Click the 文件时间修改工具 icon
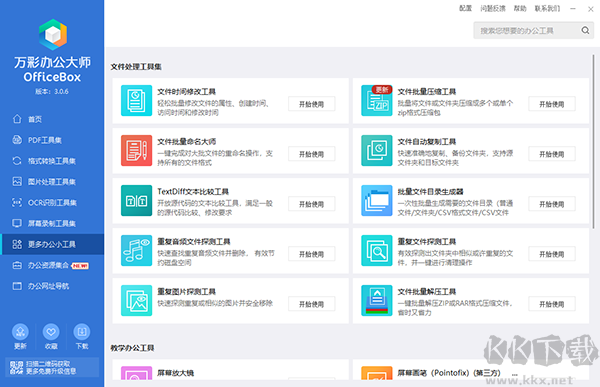Viewport: 600px width, 387px height. click(x=136, y=101)
